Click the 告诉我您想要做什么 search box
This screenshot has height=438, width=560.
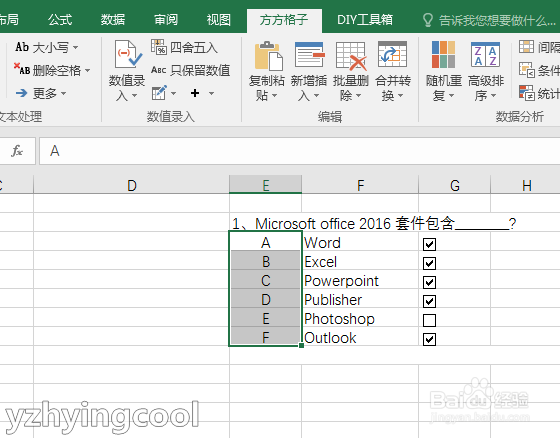point(496,20)
